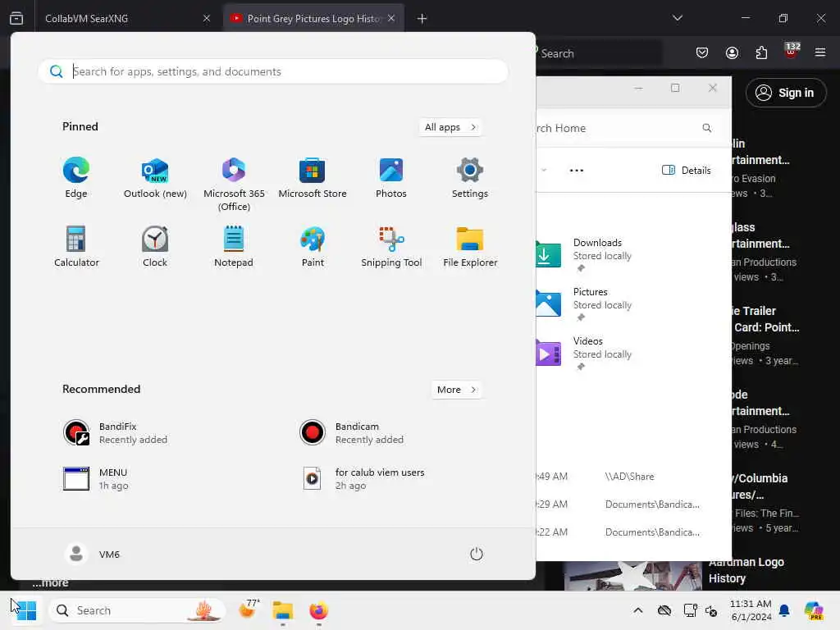Launch Paint from Start menu

pyautogui.click(x=313, y=246)
